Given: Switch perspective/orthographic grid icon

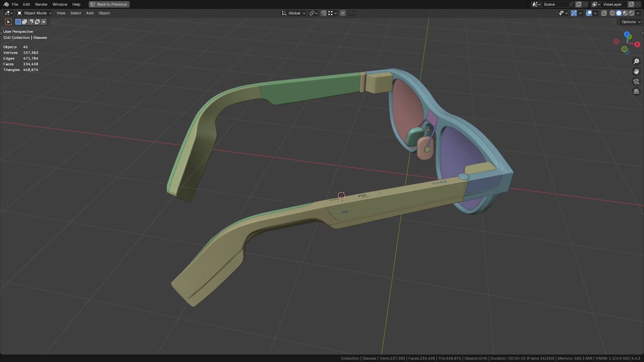Looking at the screenshot, I should point(636,92).
